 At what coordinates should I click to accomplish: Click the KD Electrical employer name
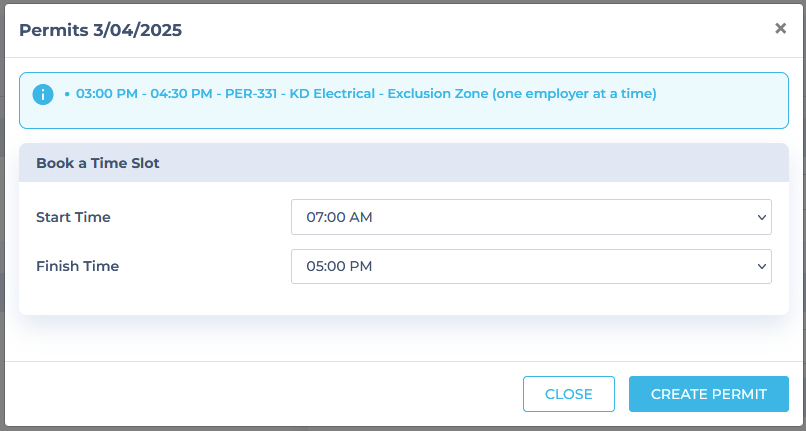pyautogui.click(x=332, y=94)
